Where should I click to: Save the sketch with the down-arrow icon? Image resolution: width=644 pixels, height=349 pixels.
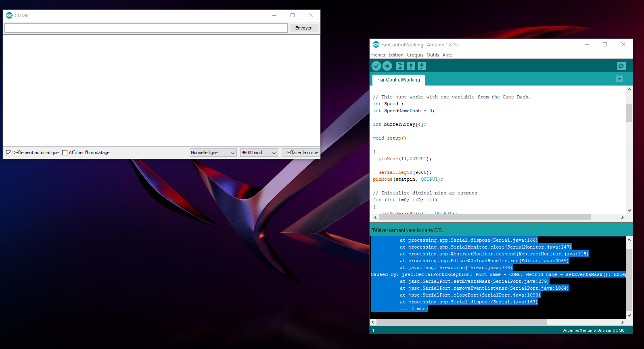[x=422, y=66]
